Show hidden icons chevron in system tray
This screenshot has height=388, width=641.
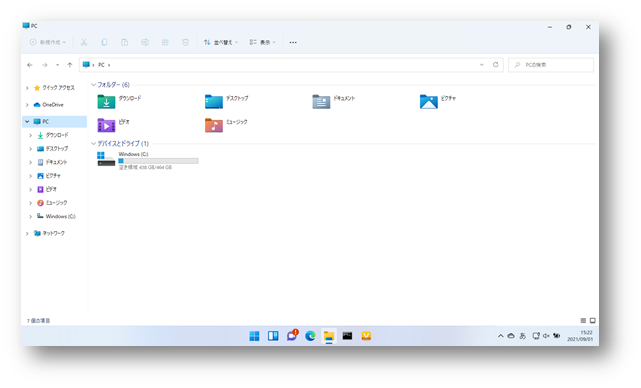tap(500, 336)
